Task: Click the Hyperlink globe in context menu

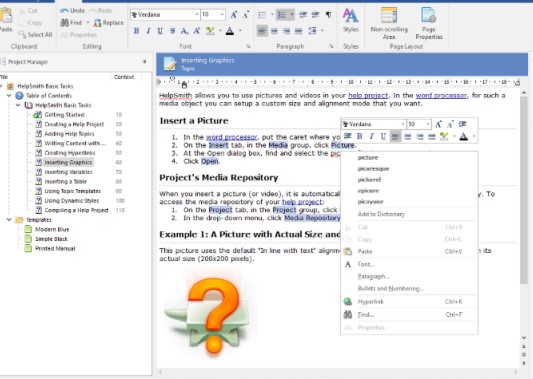Action: coord(347,302)
